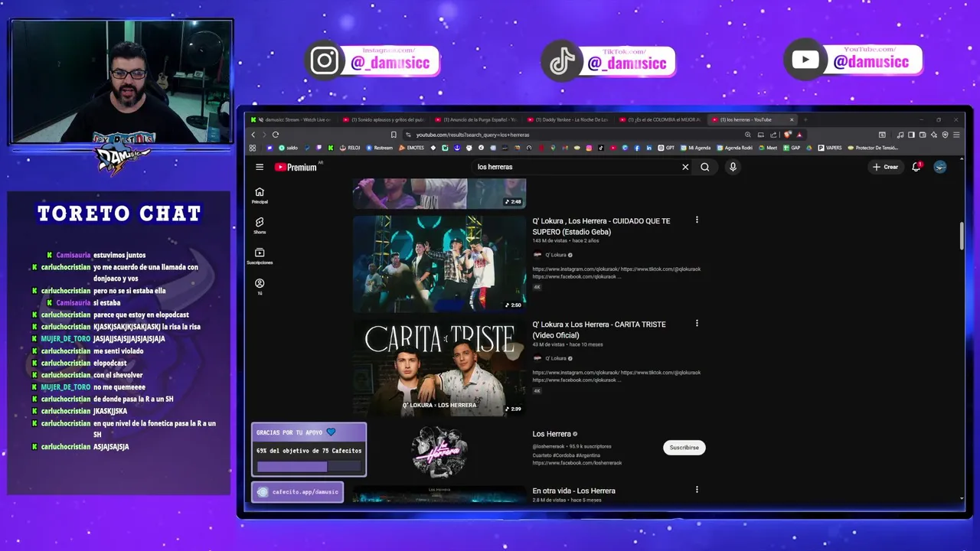Open the CARITA TRISTE (Video Oficial) title

click(599, 329)
